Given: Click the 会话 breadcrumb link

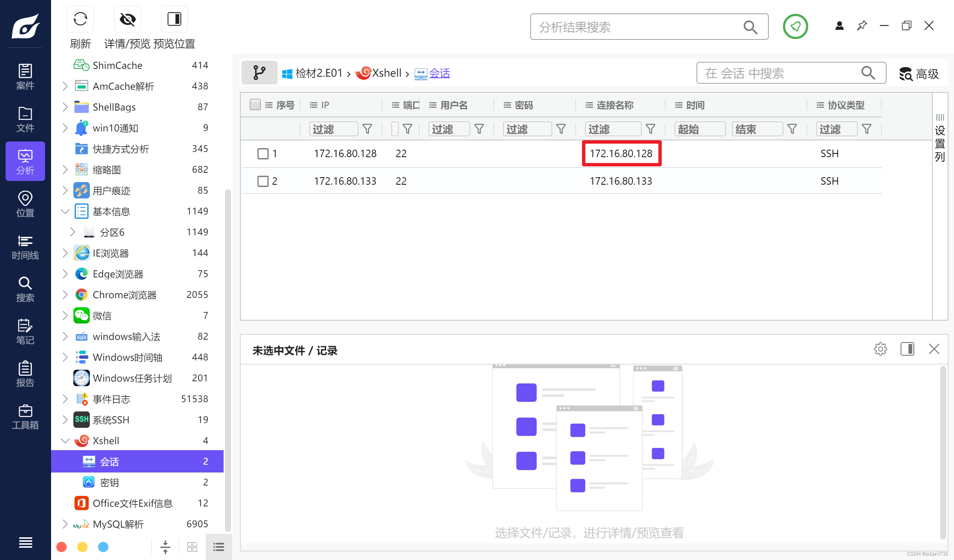Looking at the screenshot, I should click(x=439, y=73).
